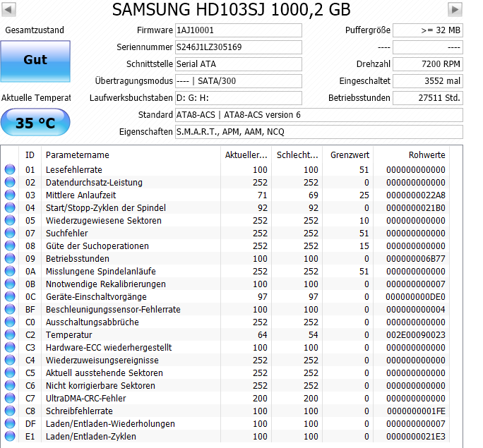Select the Suchfehler parameter name
This screenshot has height=448, width=483.
pos(67,234)
